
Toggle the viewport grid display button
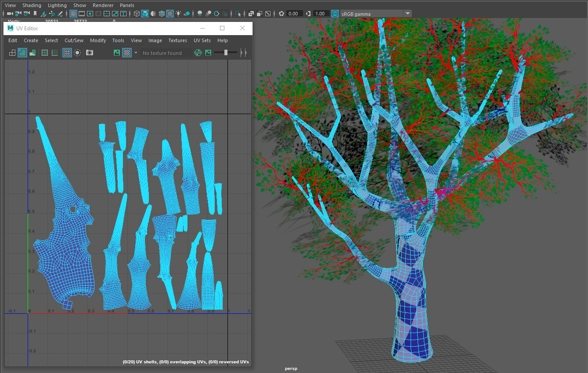(x=73, y=14)
